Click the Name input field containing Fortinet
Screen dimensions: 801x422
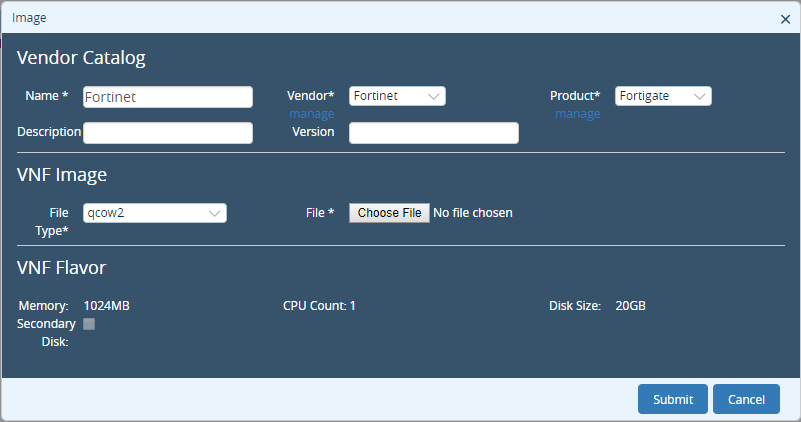click(x=168, y=97)
